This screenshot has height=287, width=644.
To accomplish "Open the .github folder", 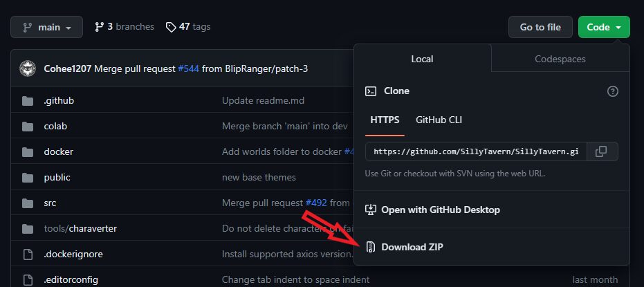I will point(59,100).
